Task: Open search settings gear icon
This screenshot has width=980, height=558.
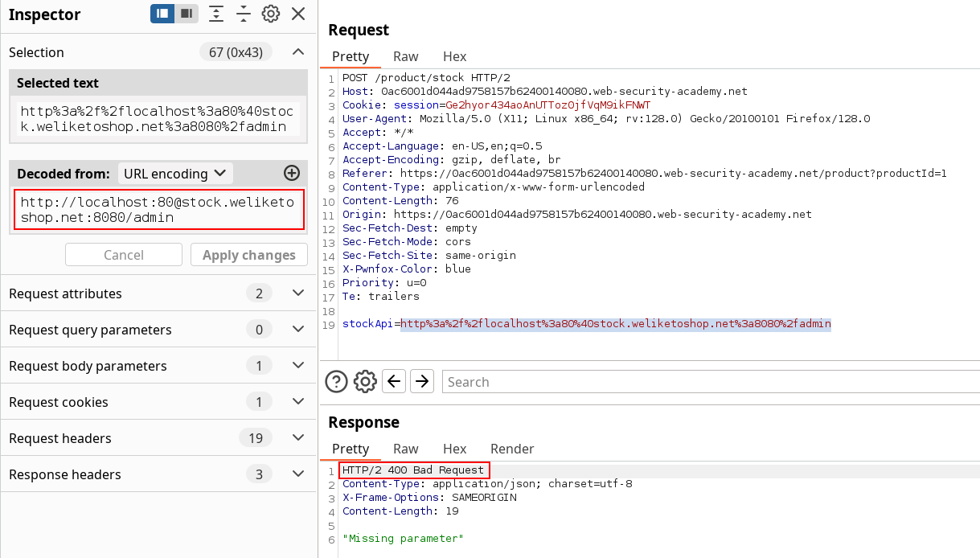Action: 365,381
